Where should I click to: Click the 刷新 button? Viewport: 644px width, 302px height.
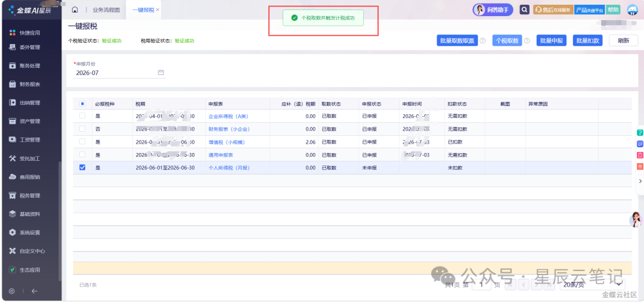coord(624,41)
